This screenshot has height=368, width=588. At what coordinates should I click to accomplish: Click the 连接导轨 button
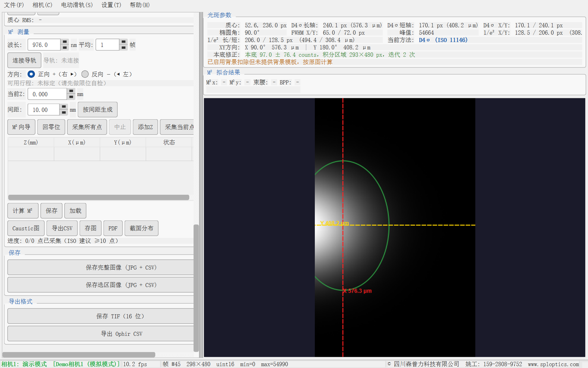24,60
